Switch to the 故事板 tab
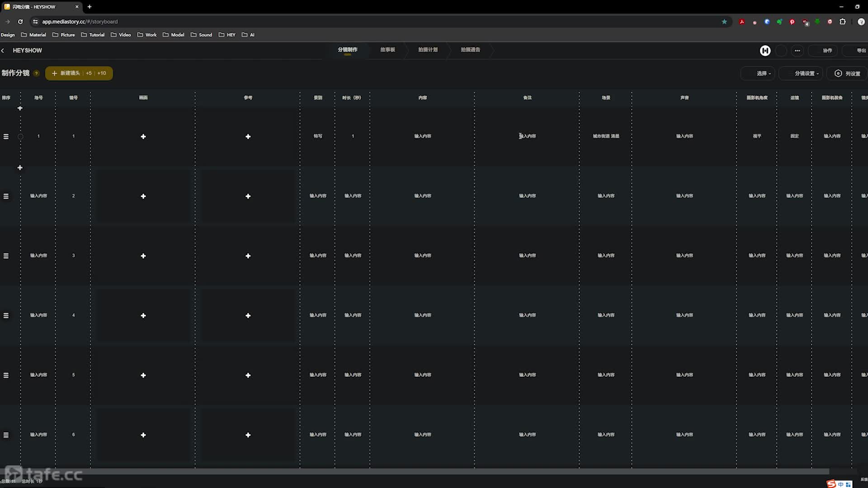This screenshot has height=488, width=868. pos(387,50)
